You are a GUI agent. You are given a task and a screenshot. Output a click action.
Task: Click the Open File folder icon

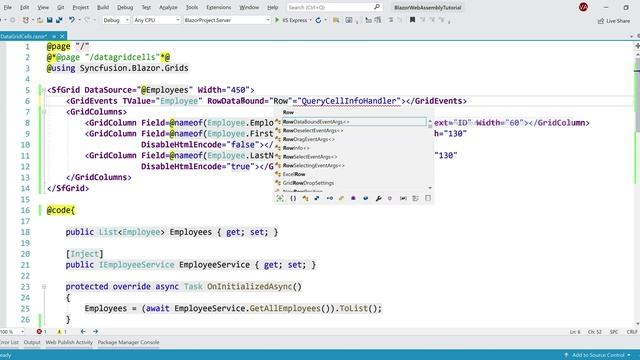point(40,20)
